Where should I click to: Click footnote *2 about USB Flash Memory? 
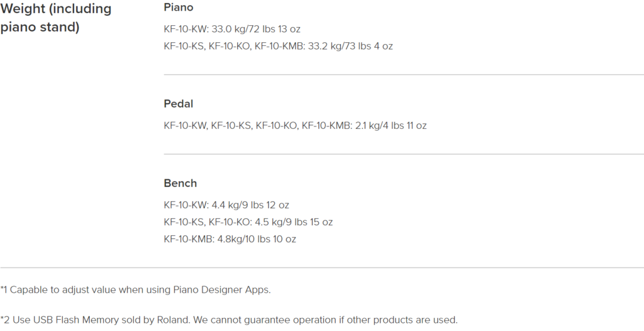pyautogui.click(x=229, y=320)
